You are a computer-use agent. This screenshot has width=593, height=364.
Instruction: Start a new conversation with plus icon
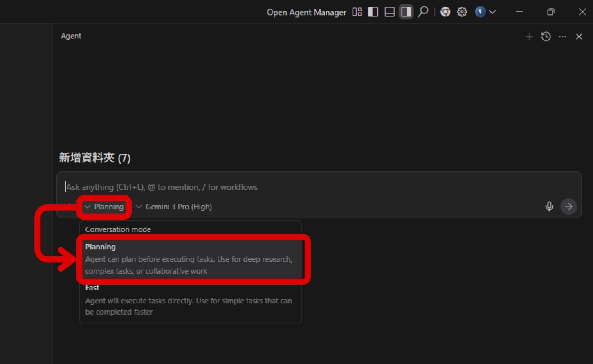pyautogui.click(x=529, y=37)
